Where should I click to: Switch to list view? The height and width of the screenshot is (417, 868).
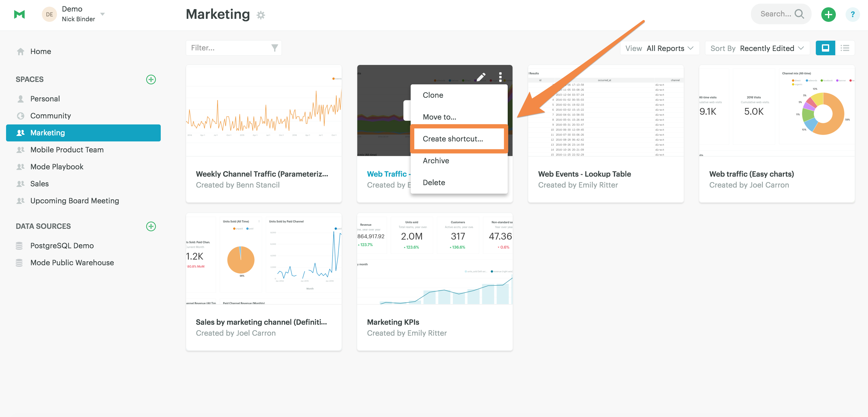tap(845, 48)
